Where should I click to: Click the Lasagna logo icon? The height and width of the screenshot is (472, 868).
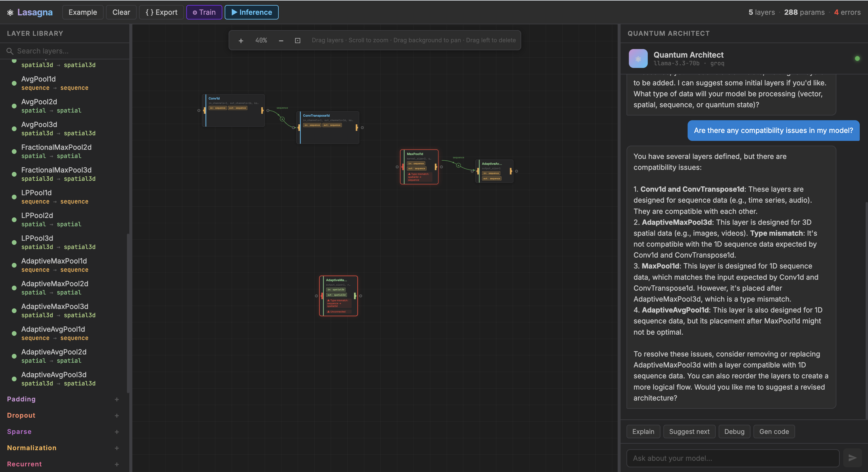(10, 12)
